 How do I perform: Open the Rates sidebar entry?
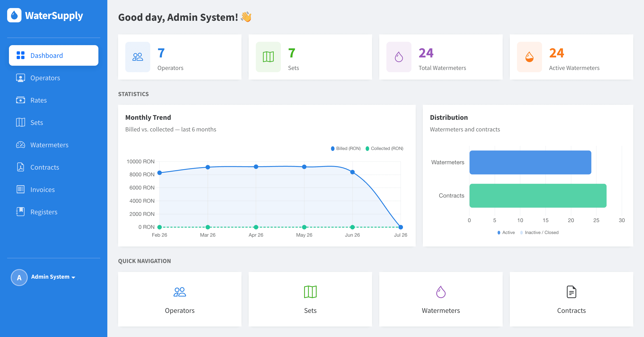pos(53,100)
